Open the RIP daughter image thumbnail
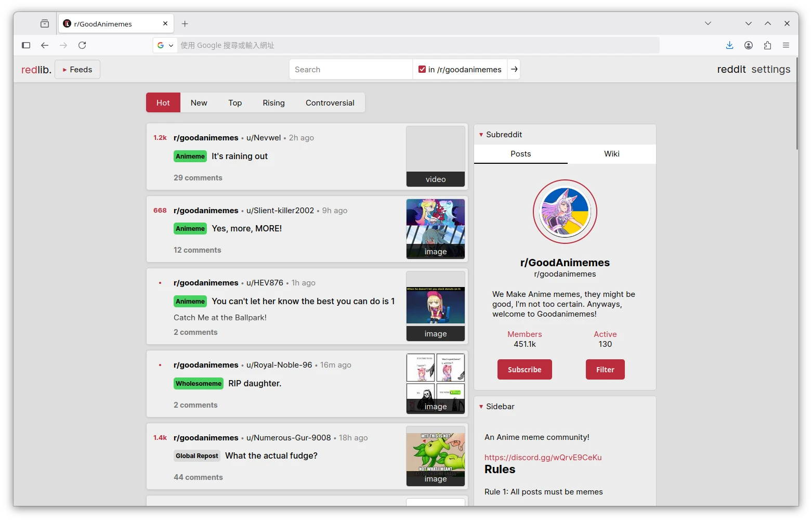812x521 pixels. coord(436,384)
